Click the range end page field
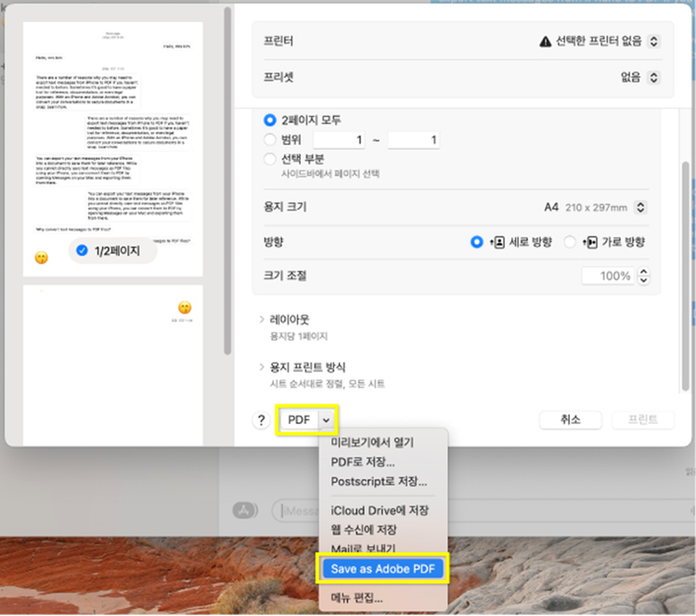 tap(414, 140)
